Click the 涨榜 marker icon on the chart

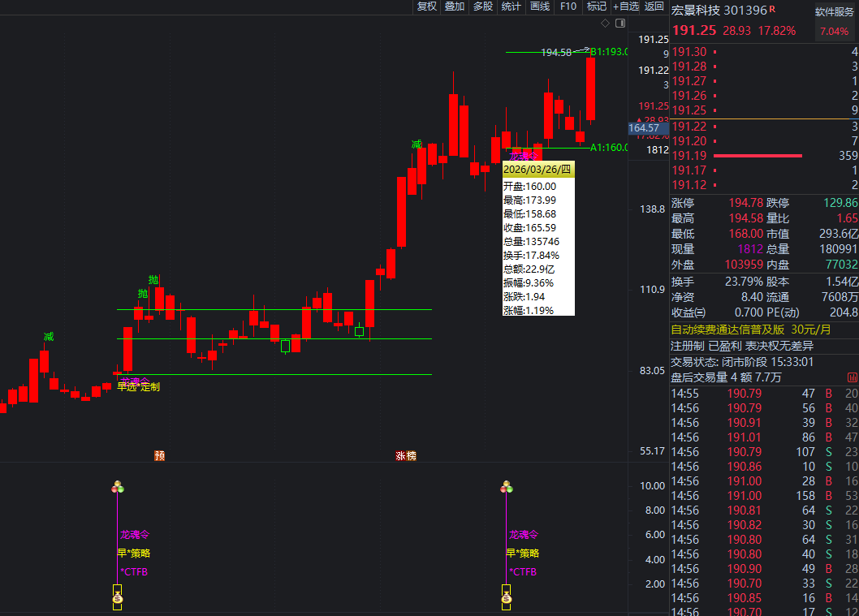point(406,456)
